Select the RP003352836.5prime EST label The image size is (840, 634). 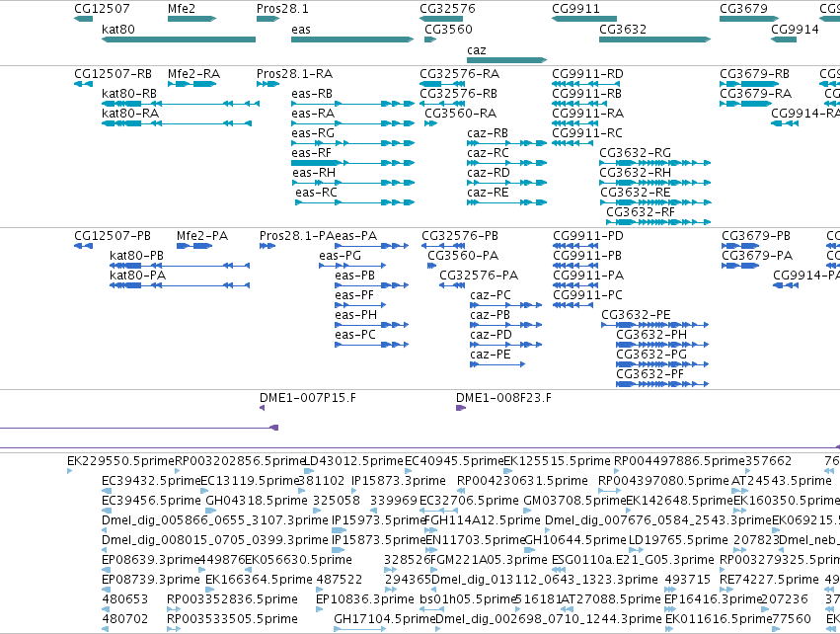232,599
